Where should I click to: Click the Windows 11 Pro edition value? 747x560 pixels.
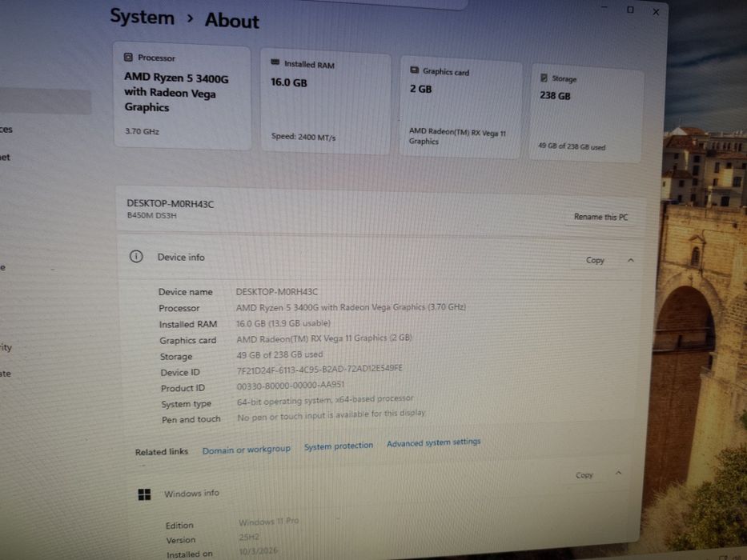(269, 522)
